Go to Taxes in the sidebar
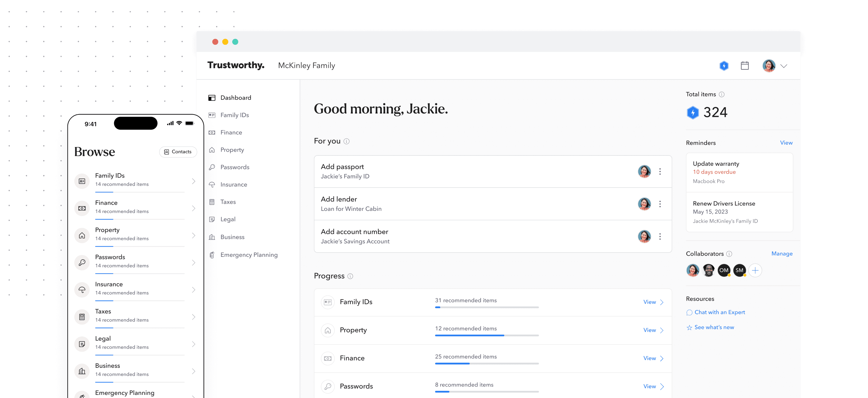 [228, 202]
